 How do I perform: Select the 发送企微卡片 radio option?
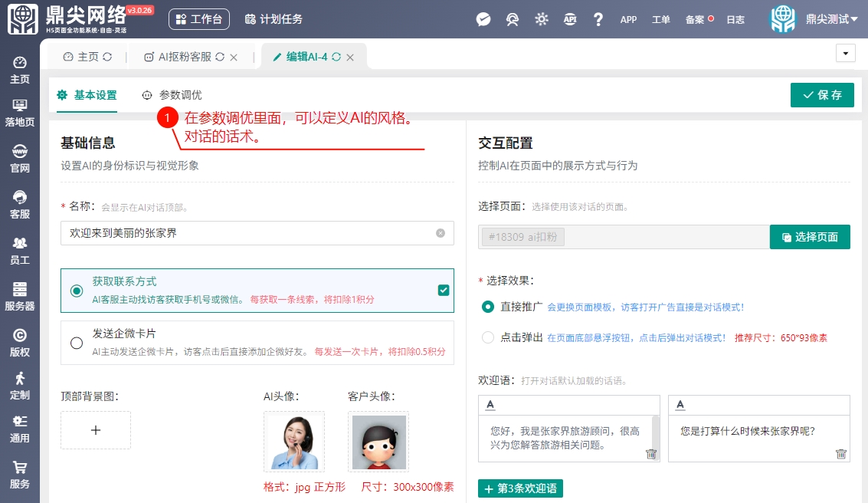[77, 343]
